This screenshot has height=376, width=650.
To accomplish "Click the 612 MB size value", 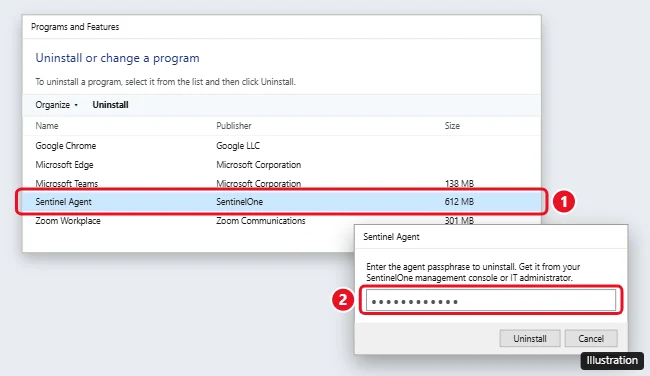I will tap(459, 202).
